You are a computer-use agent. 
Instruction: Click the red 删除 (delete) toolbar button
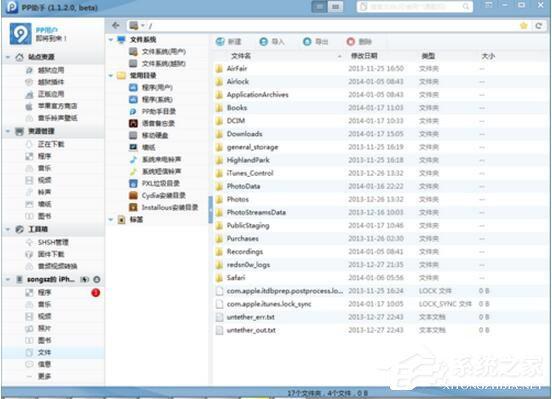tap(359, 42)
